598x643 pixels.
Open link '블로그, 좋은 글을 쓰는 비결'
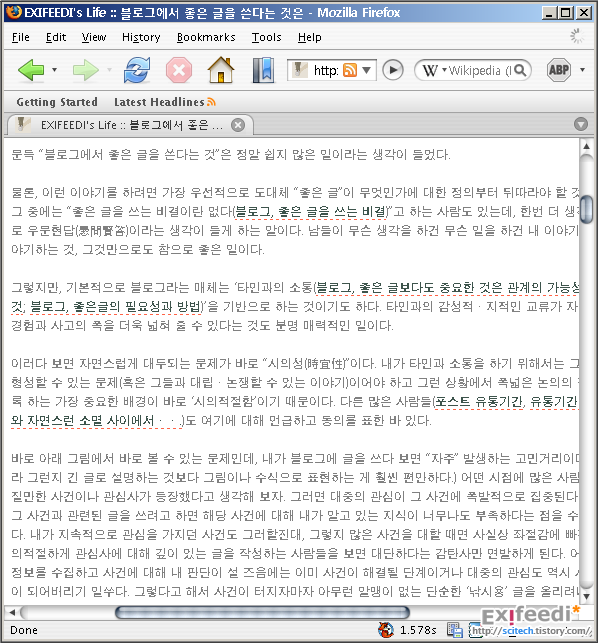310,212
